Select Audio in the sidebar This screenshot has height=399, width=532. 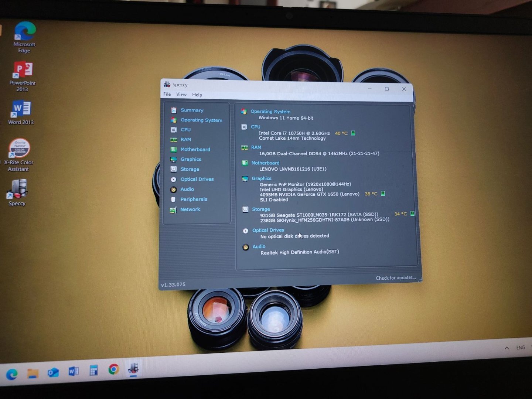187,189
